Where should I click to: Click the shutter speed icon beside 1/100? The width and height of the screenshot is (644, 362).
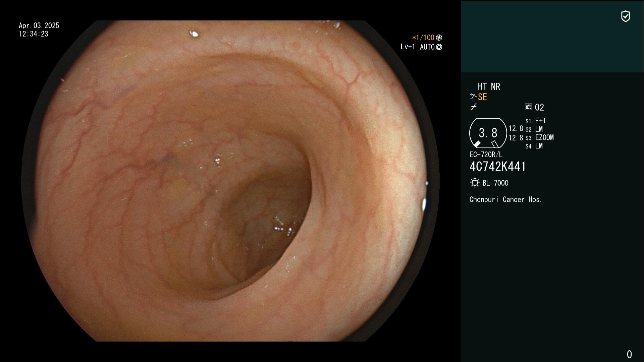tap(439, 38)
